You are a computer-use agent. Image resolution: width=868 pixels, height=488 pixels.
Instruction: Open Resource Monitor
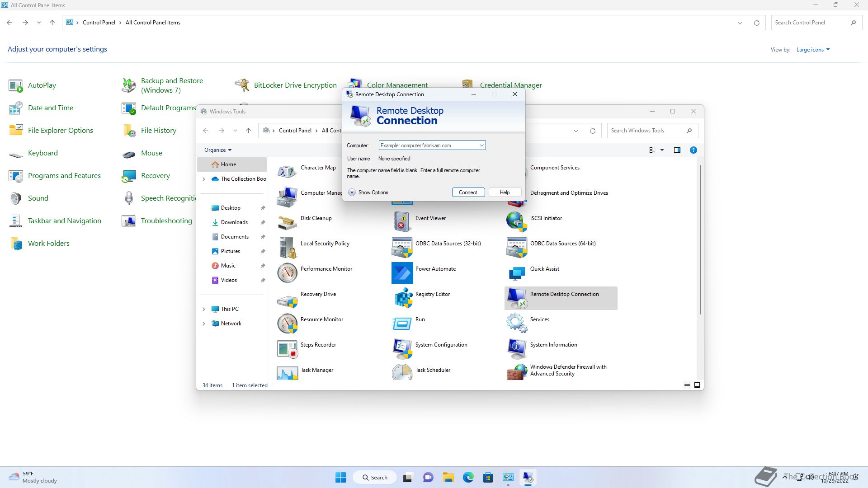tap(310, 323)
